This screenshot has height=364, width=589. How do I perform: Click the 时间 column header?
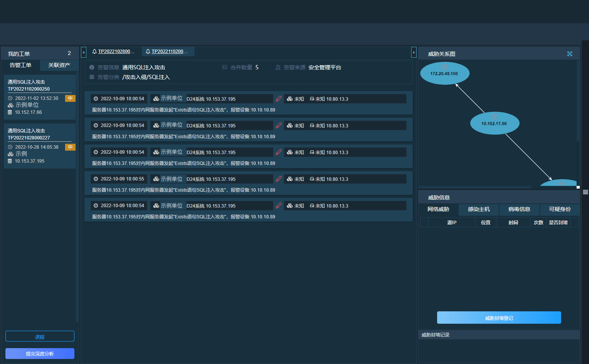tap(513, 223)
